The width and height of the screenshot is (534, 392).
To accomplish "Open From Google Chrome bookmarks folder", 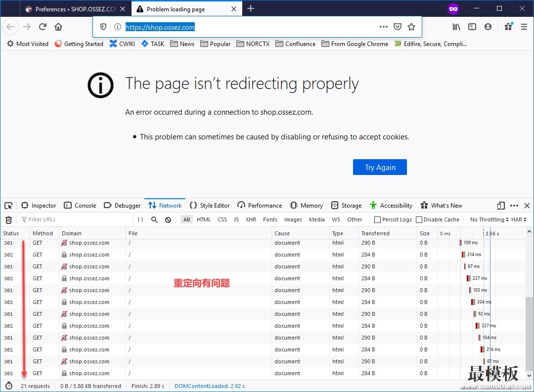I will [x=355, y=44].
